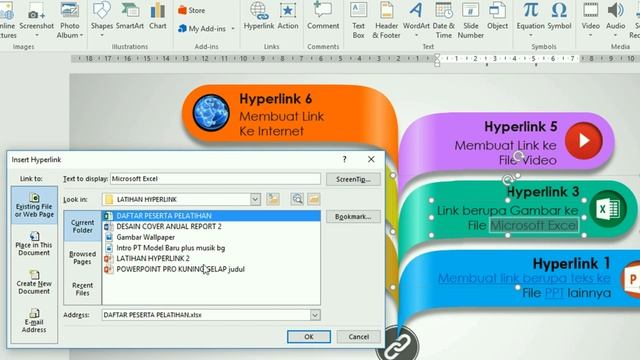The image size is (640, 360).
Task: Click the globe image on Hyperlink 6
Action: [211, 113]
